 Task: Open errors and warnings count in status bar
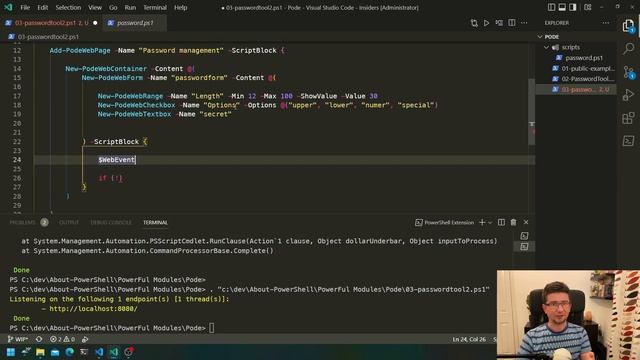[62, 339]
